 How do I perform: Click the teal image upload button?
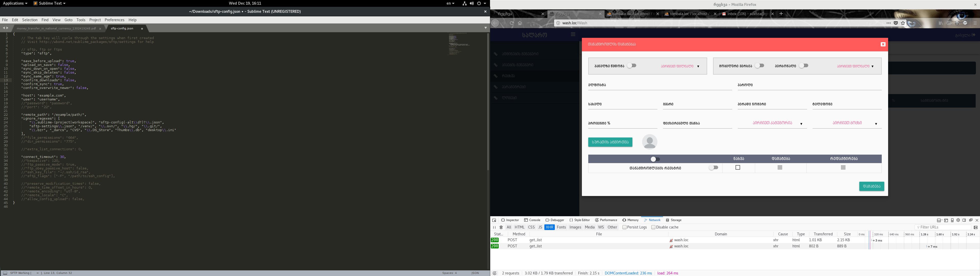[610, 142]
